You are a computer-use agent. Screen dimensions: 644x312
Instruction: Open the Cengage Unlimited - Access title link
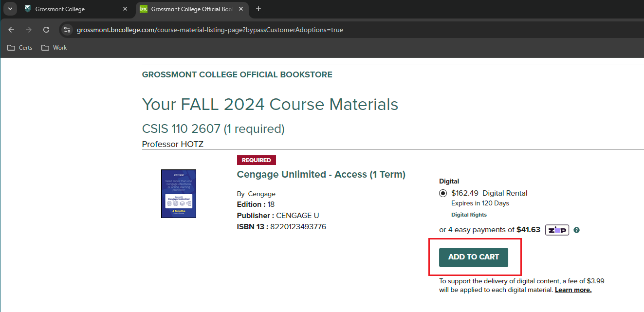(x=321, y=174)
